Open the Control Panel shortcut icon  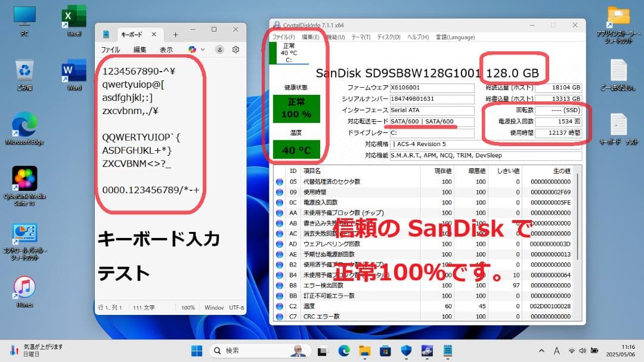[x=24, y=242]
